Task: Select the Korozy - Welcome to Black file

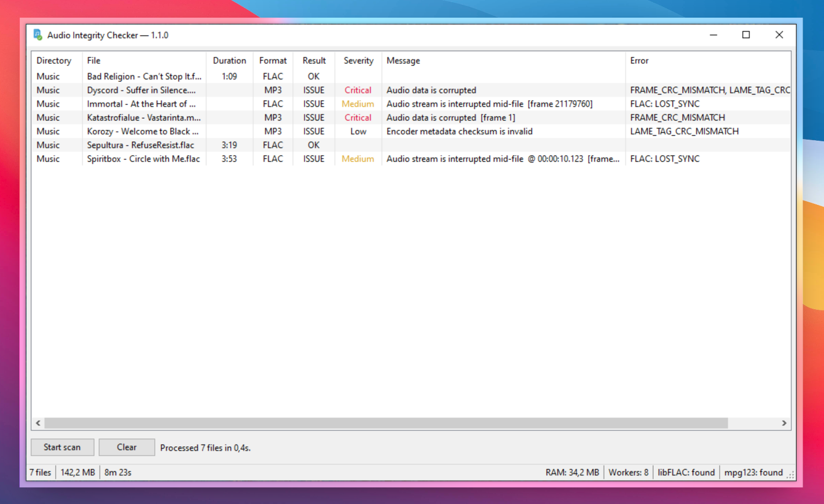Action: click(142, 132)
